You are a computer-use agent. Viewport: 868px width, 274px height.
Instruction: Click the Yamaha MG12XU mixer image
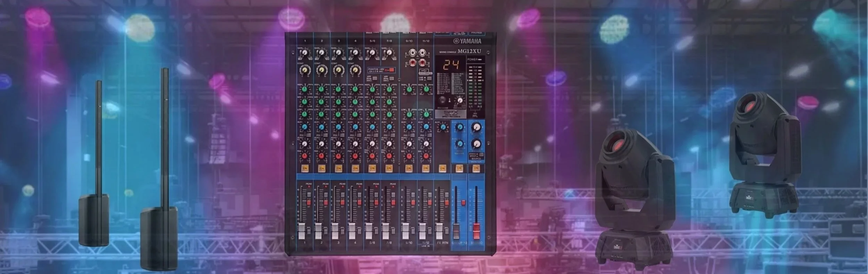[x=391, y=143]
